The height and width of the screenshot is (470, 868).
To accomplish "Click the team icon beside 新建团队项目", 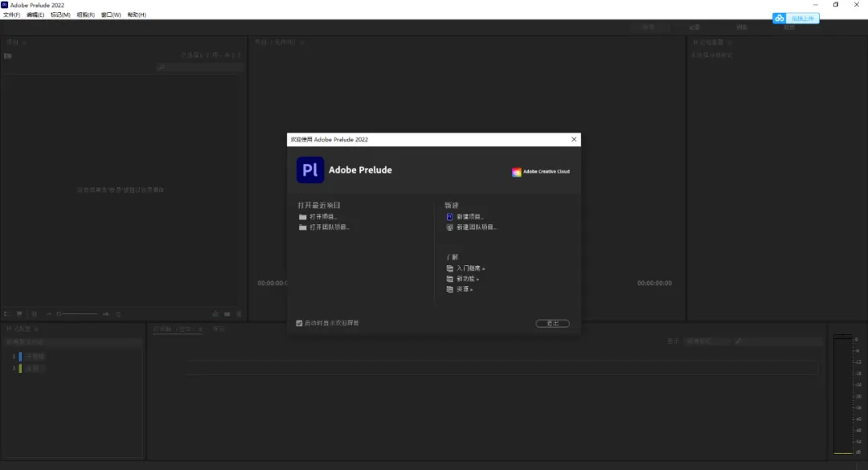I will pyautogui.click(x=449, y=227).
